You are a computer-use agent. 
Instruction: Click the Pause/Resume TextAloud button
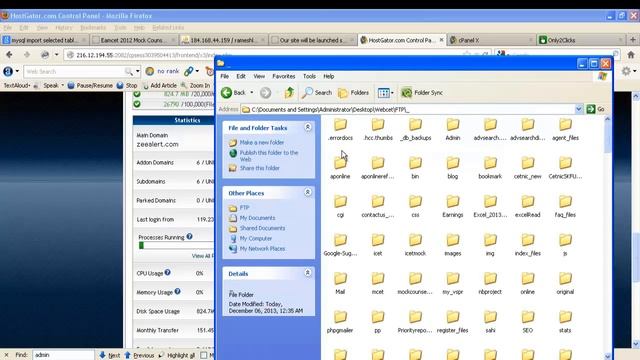coord(90,85)
